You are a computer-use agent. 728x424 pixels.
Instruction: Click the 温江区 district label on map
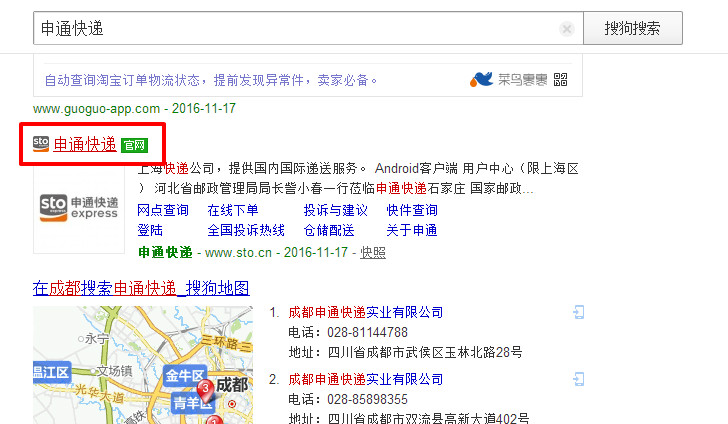52,372
